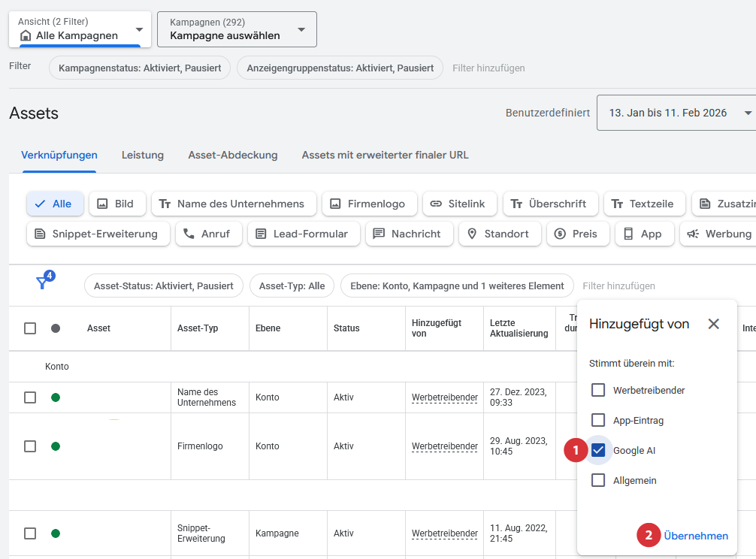Enable the Werbetreibender checkbox option

(x=598, y=390)
